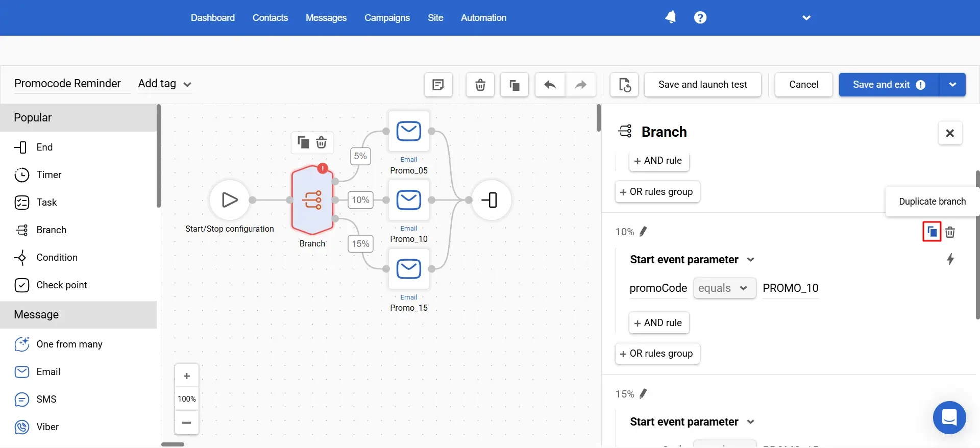
Task: Click the undo arrow in the toolbar
Action: (550, 85)
